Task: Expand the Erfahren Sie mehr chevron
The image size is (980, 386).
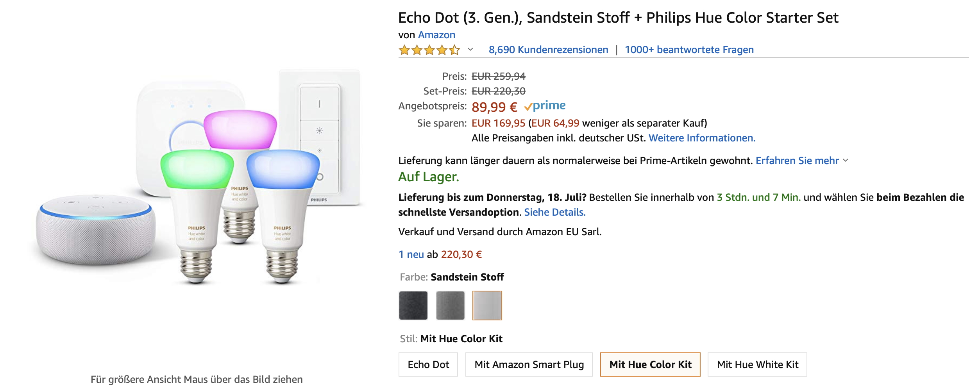Action: (846, 161)
